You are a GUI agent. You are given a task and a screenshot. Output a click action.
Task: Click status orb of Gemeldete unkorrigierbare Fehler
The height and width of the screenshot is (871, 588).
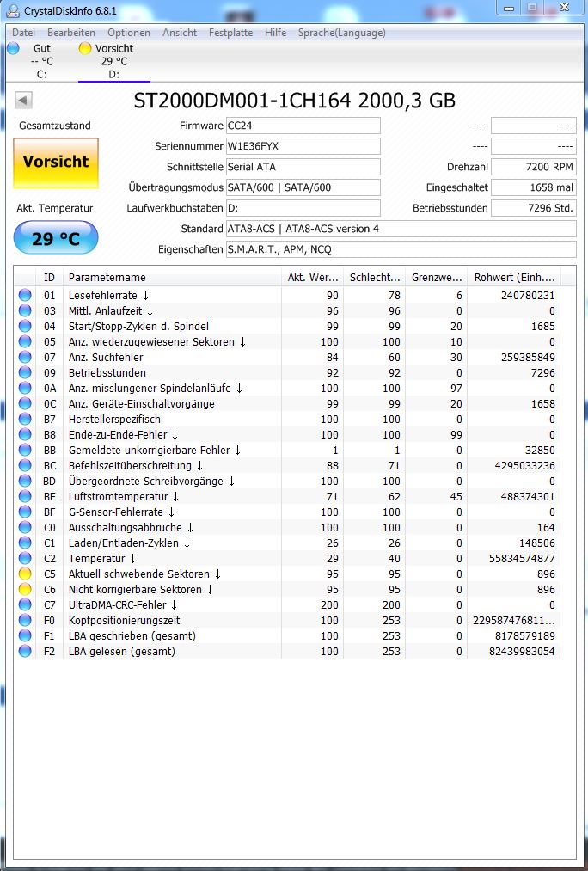tap(25, 450)
